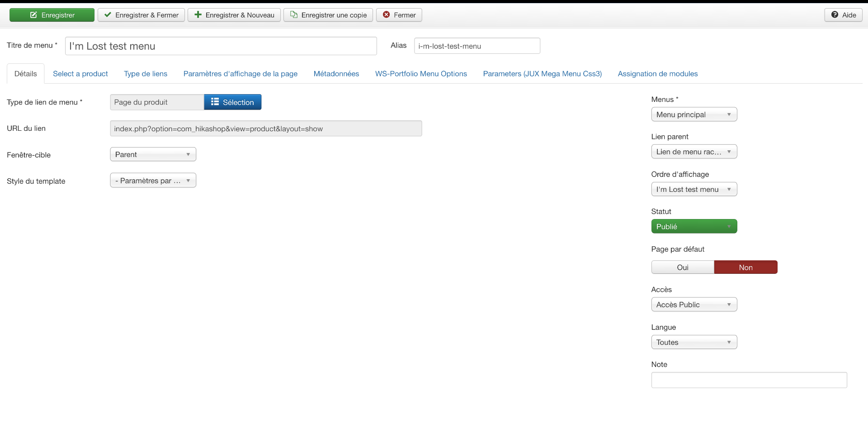
Task: Open the Langue Toutes dropdown
Action: click(694, 342)
